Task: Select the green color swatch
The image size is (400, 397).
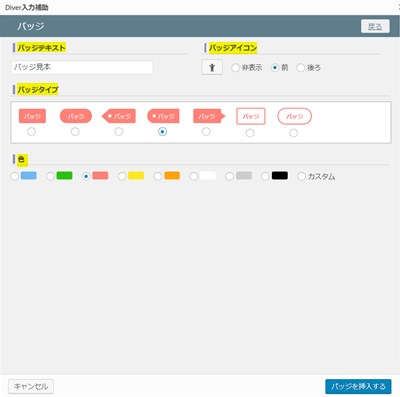Action: click(50, 176)
